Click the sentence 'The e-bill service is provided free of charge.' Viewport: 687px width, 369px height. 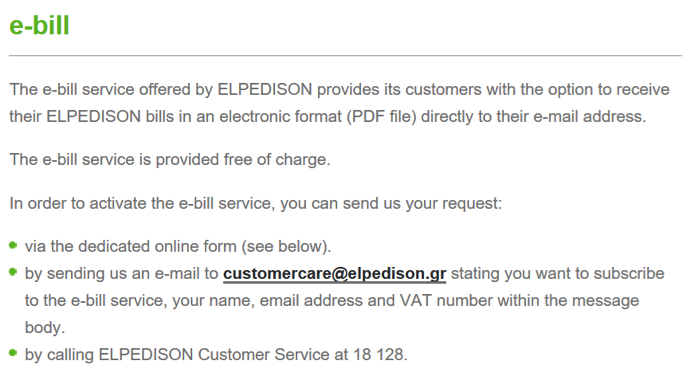click(x=170, y=160)
